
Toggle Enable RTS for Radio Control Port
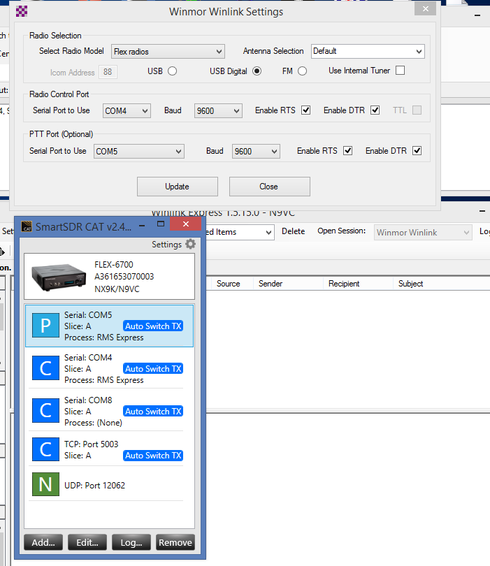[306, 110]
